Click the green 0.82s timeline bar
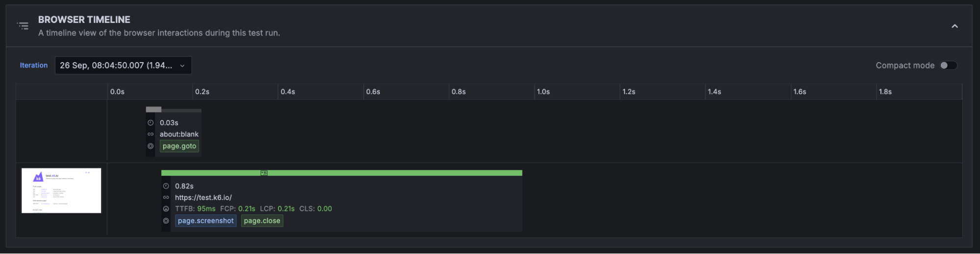 click(392, 173)
